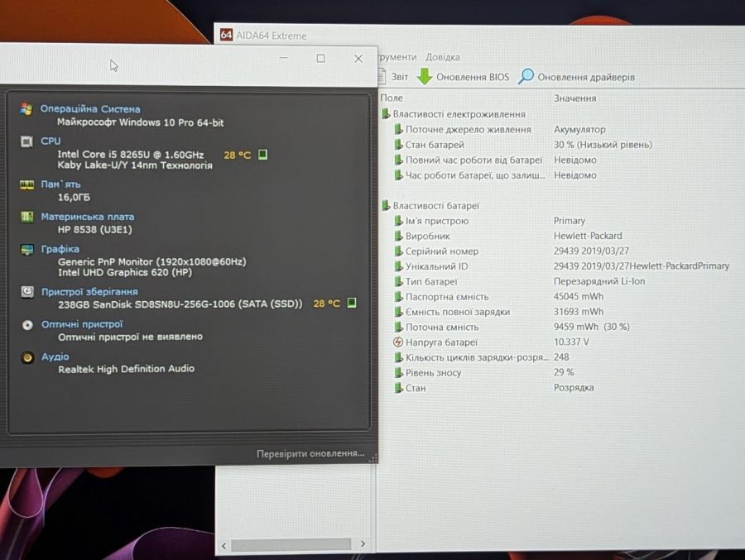Open the Операційна Система section link

pyautogui.click(x=89, y=108)
